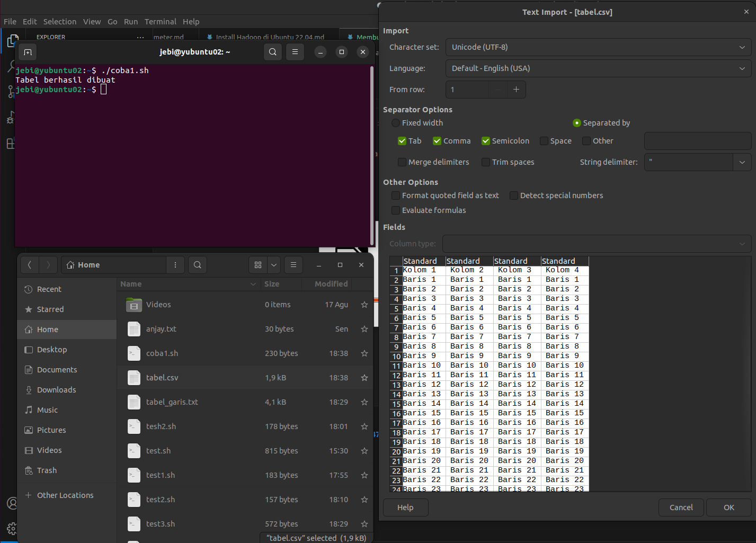The width and height of the screenshot is (756, 543).
Task: Select the Fixed width radio option
Action: coord(396,123)
